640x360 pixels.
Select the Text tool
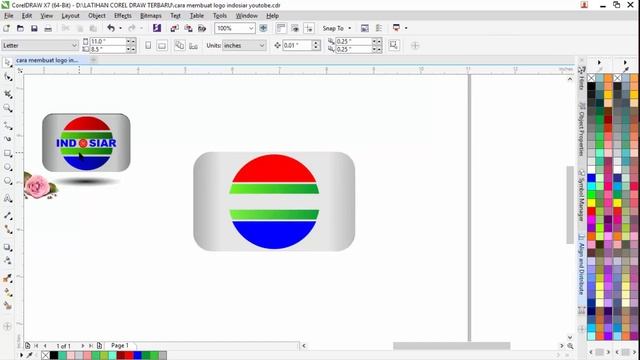pyautogui.click(x=7, y=198)
